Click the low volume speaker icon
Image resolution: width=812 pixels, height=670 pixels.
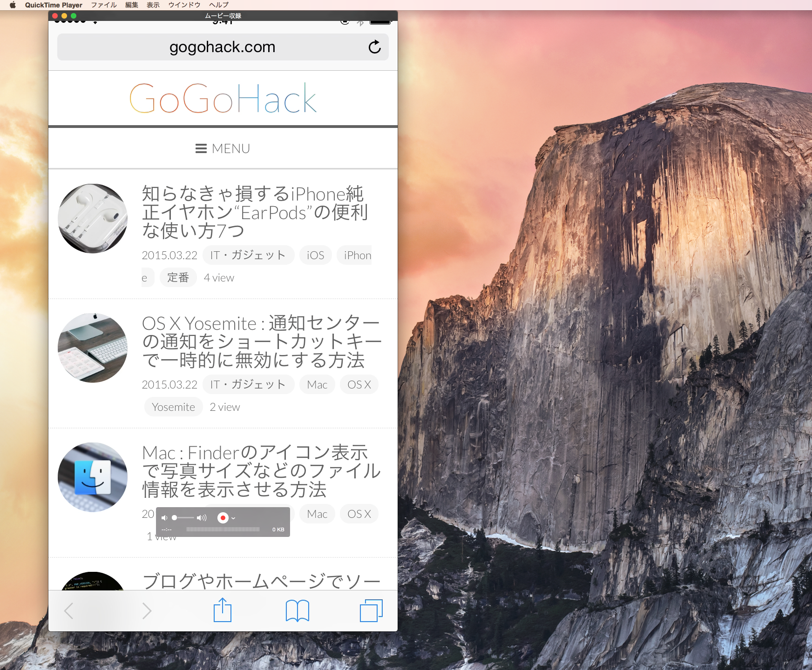click(x=164, y=518)
